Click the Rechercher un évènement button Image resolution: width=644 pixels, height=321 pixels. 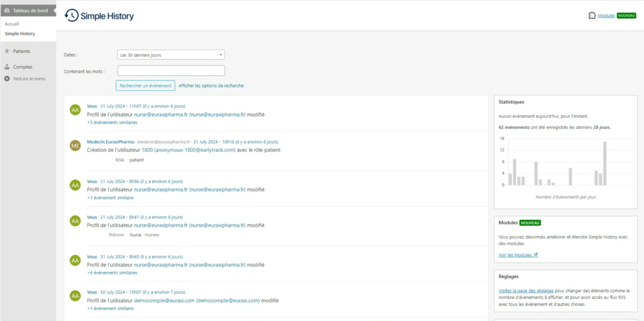coord(145,86)
